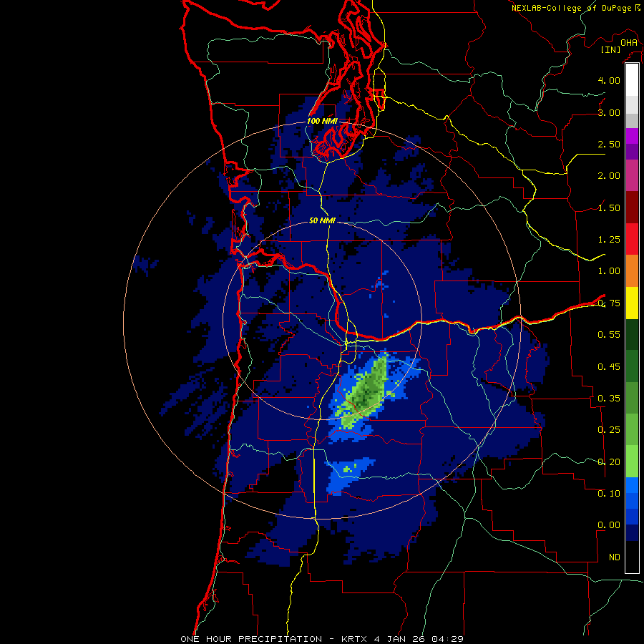The width and height of the screenshot is (644, 644).
Task: Click the 2.50 legend value
Action: coord(609,144)
